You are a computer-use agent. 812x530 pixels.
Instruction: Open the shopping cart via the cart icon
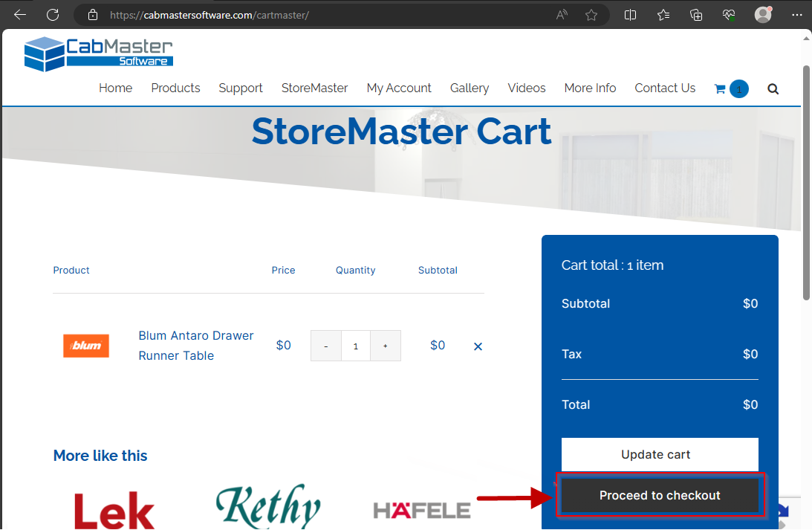pos(719,88)
